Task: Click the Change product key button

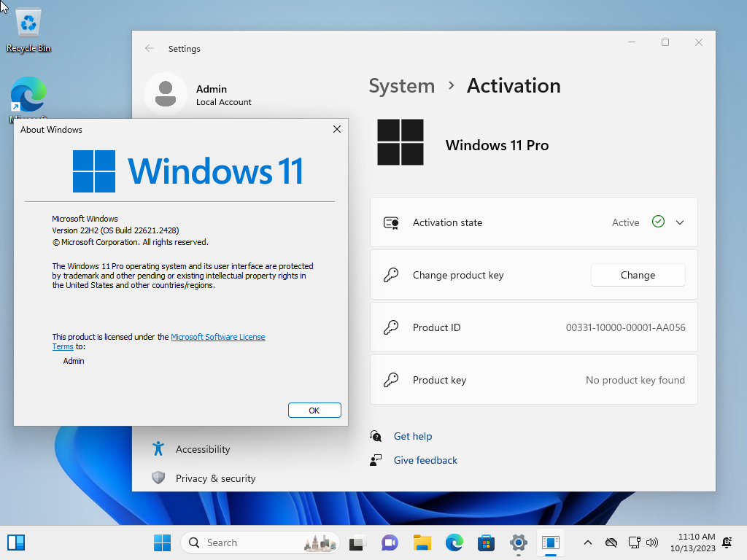Action: pos(638,275)
